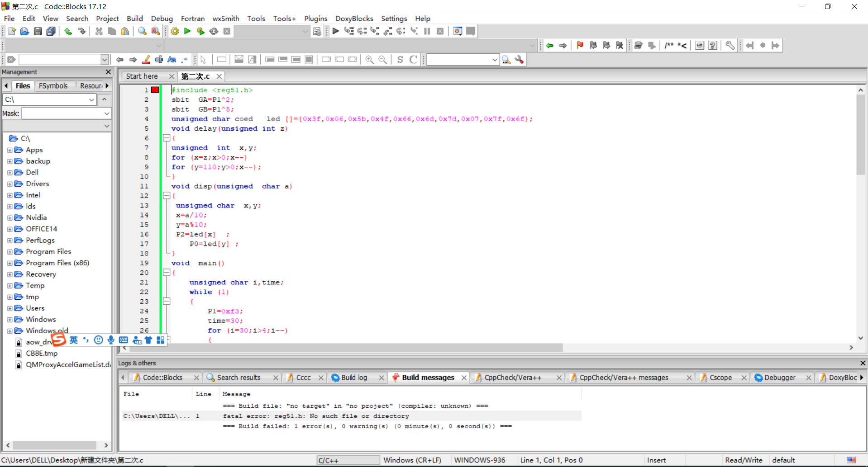The height and width of the screenshot is (467, 868).
Task: Click fatal error reg51.h message row
Action: point(351,416)
